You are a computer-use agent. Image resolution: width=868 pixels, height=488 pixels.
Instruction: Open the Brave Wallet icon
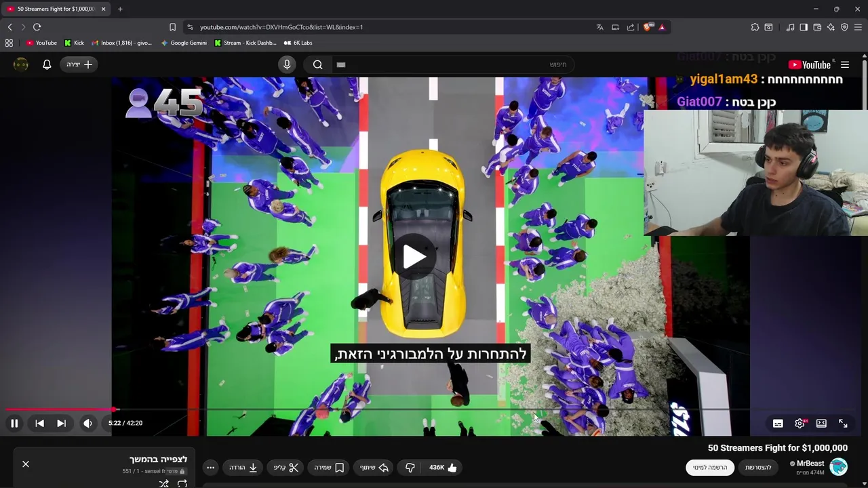[817, 27]
